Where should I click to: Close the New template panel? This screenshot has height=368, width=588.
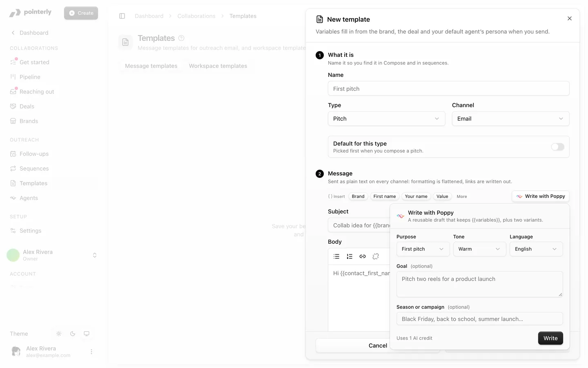570,18
